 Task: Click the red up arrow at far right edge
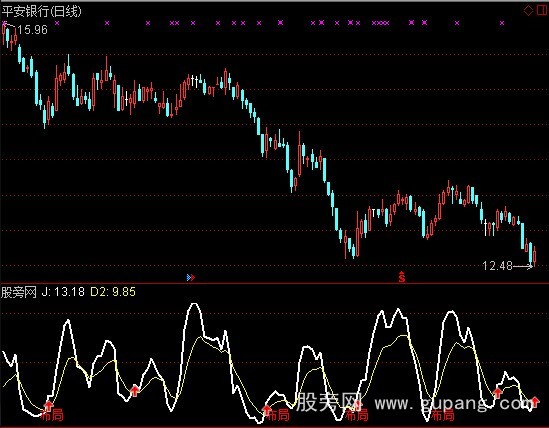[535, 402]
